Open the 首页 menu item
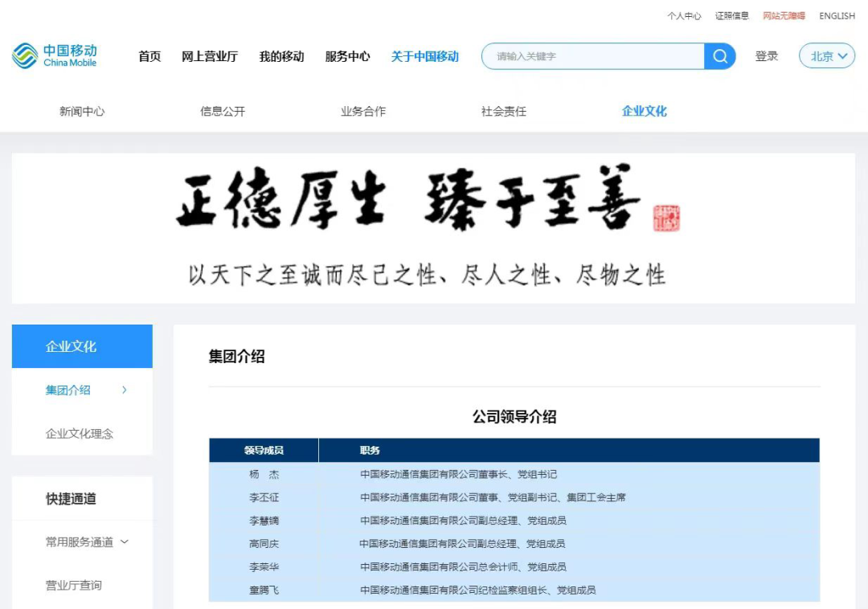 tap(149, 56)
